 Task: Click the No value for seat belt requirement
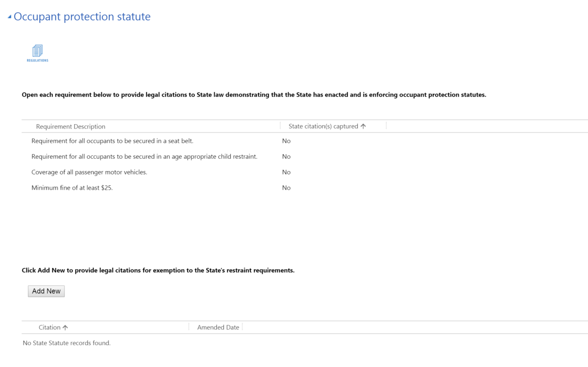tap(286, 141)
